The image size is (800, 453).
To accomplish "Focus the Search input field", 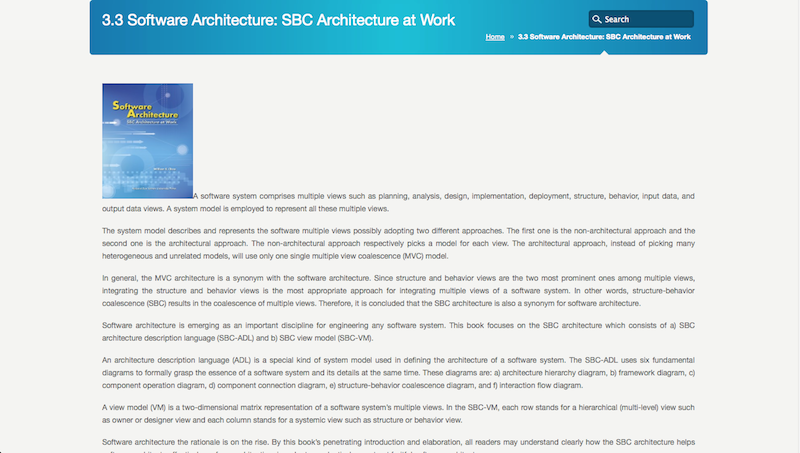I will [x=641, y=19].
